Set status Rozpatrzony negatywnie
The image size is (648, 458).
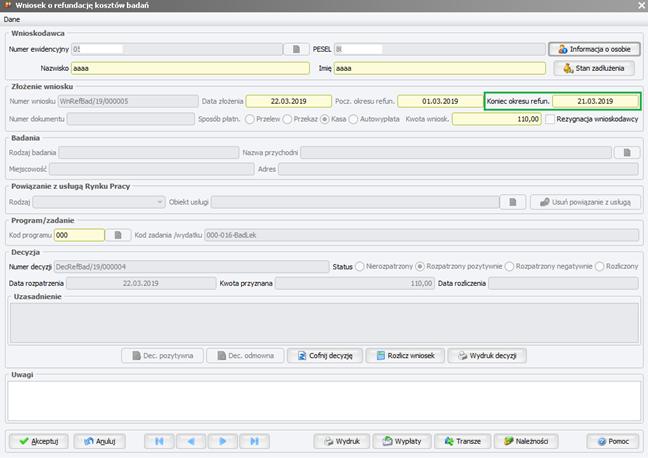[509, 267]
